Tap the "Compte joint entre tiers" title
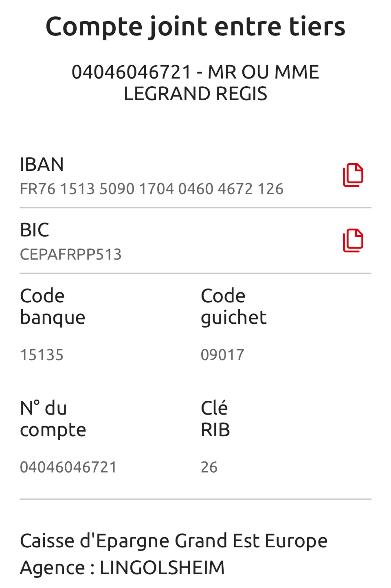Image resolution: width=391 pixels, height=588 pixels. coord(195,26)
